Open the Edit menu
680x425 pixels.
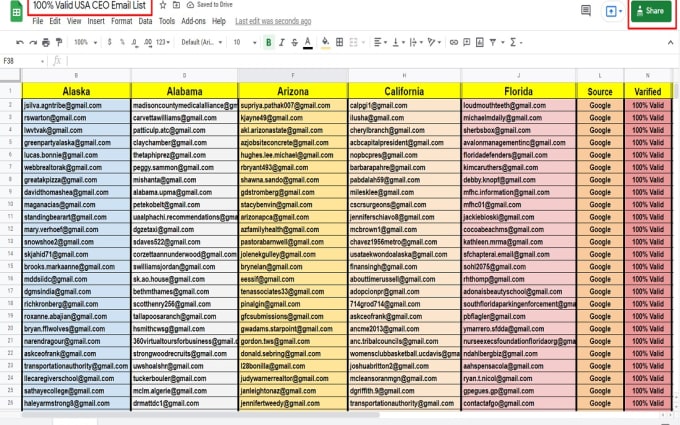[55, 21]
